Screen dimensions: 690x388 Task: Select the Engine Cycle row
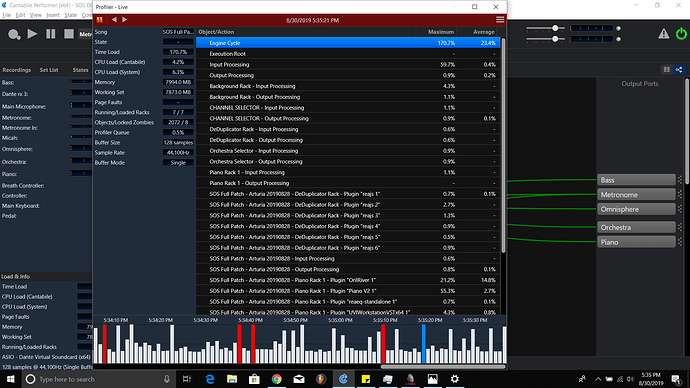pos(348,43)
